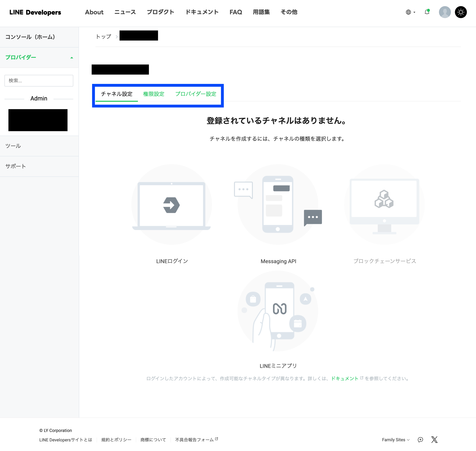The image size is (476, 451).
Task: Open the X (Twitter) icon in footer
Action: (434, 440)
